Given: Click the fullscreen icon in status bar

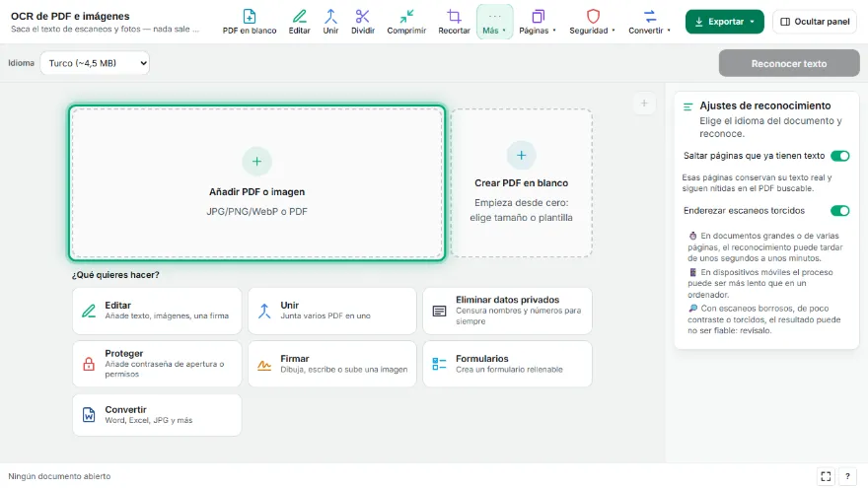Looking at the screenshot, I should [826, 476].
